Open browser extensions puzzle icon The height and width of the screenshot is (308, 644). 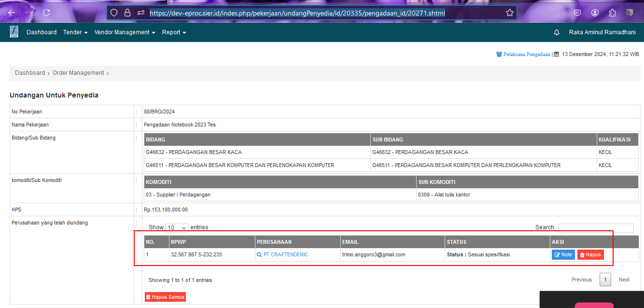point(612,13)
